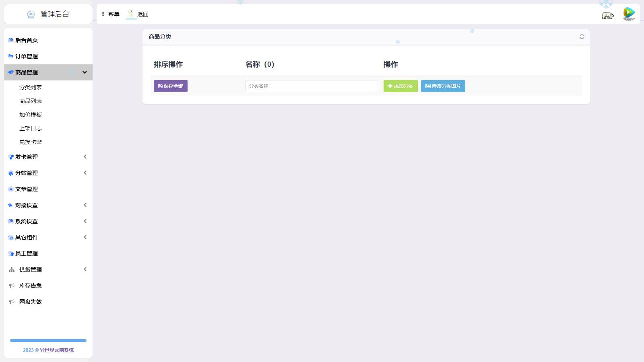Click the 修改分类图片 button
644x362 pixels.
[x=443, y=86]
